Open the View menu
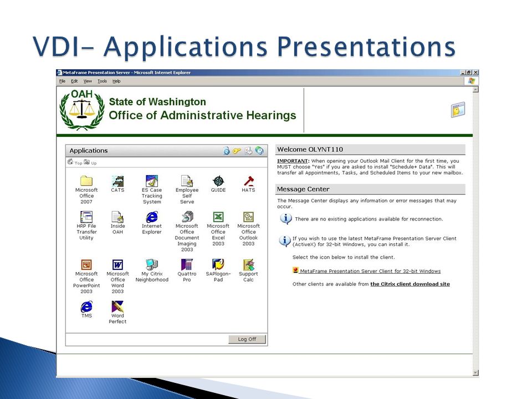532x399 pixels. (x=88, y=81)
